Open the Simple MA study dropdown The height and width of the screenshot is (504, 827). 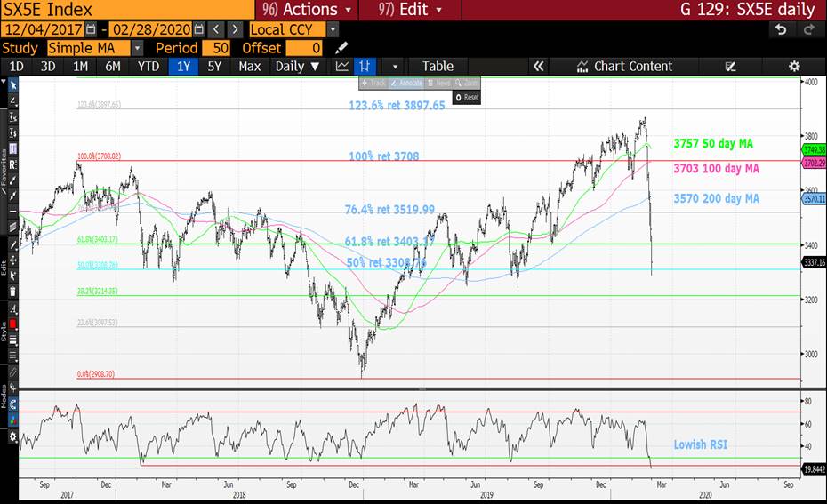[x=137, y=48]
